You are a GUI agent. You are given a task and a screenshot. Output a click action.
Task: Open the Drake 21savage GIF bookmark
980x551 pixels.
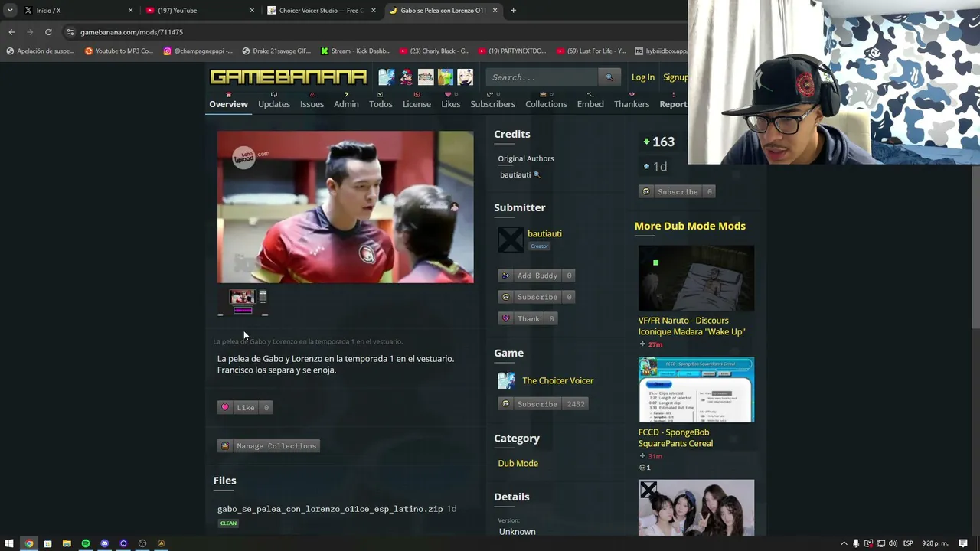tap(276, 51)
